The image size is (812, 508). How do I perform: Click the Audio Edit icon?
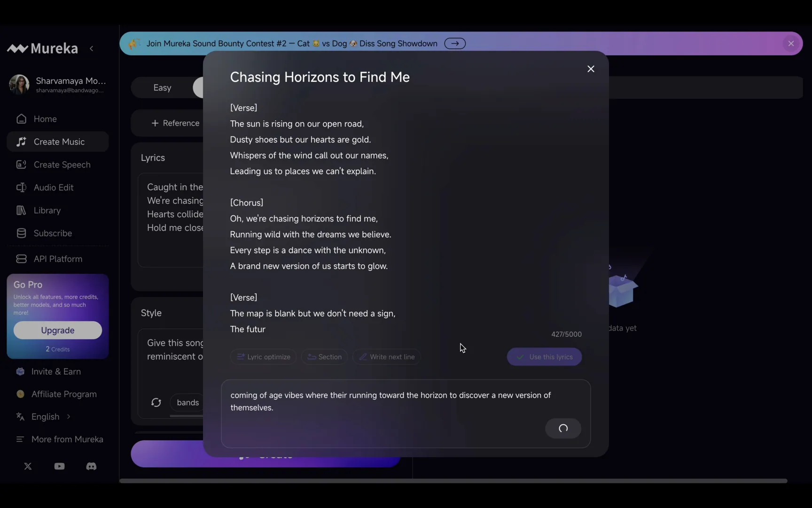point(21,188)
